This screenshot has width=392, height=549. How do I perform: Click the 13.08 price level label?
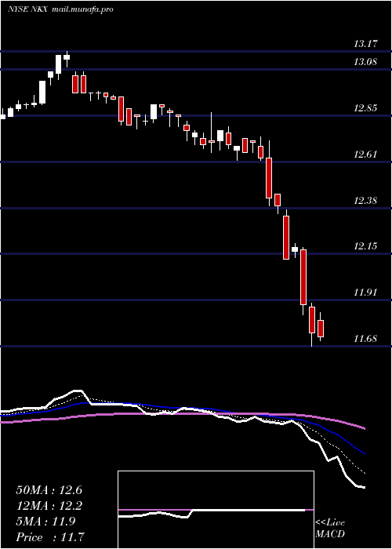coord(365,62)
